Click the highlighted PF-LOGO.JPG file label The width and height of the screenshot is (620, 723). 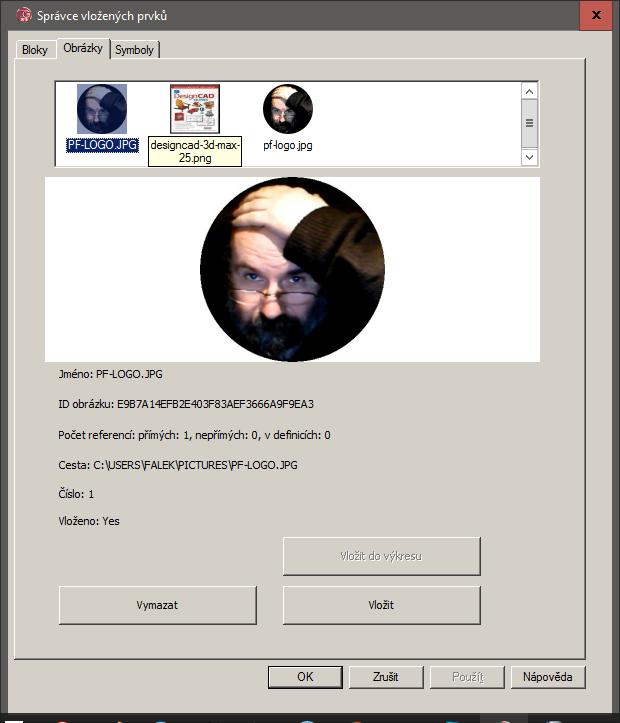pyautogui.click(x=102, y=145)
